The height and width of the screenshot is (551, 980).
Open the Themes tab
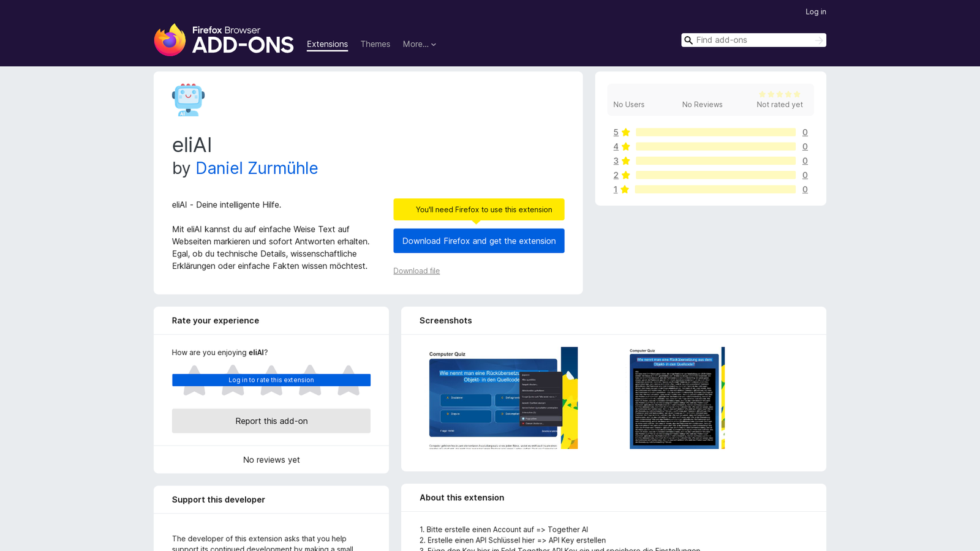pyautogui.click(x=375, y=44)
